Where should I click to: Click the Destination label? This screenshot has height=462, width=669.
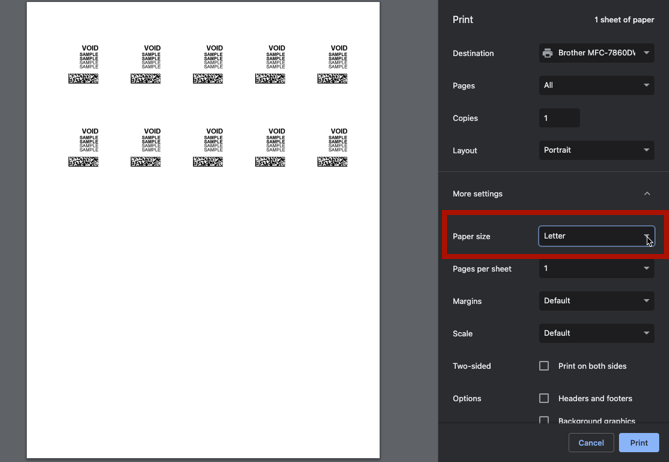coord(473,53)
